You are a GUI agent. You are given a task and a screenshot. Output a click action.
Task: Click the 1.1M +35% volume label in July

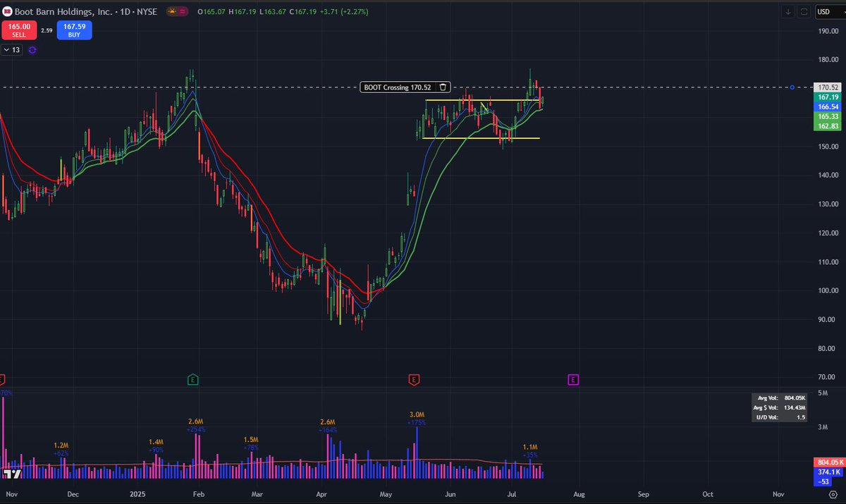(x=530, y=451)
